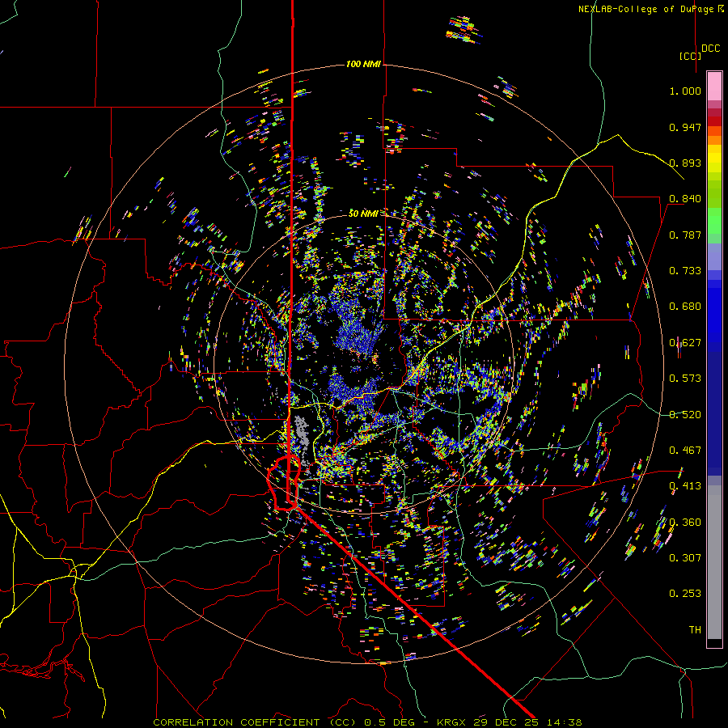Click the TH threshold label

pyautogui.click(x=695, y=630)
